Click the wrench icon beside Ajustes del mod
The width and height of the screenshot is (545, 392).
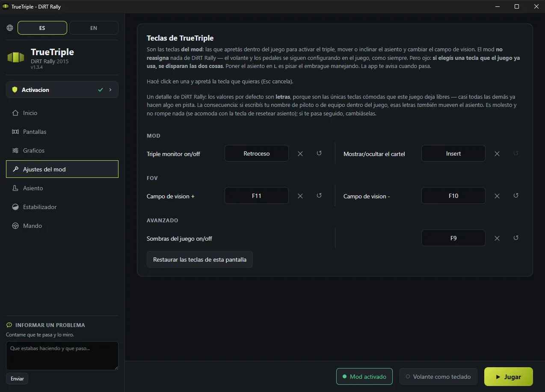click(x=15, y=169)
